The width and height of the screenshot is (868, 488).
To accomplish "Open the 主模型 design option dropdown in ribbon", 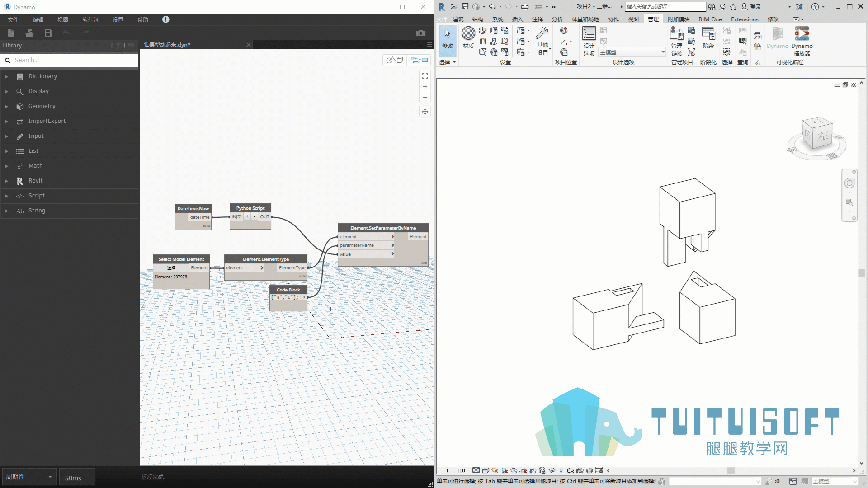I will coord(632,52).
